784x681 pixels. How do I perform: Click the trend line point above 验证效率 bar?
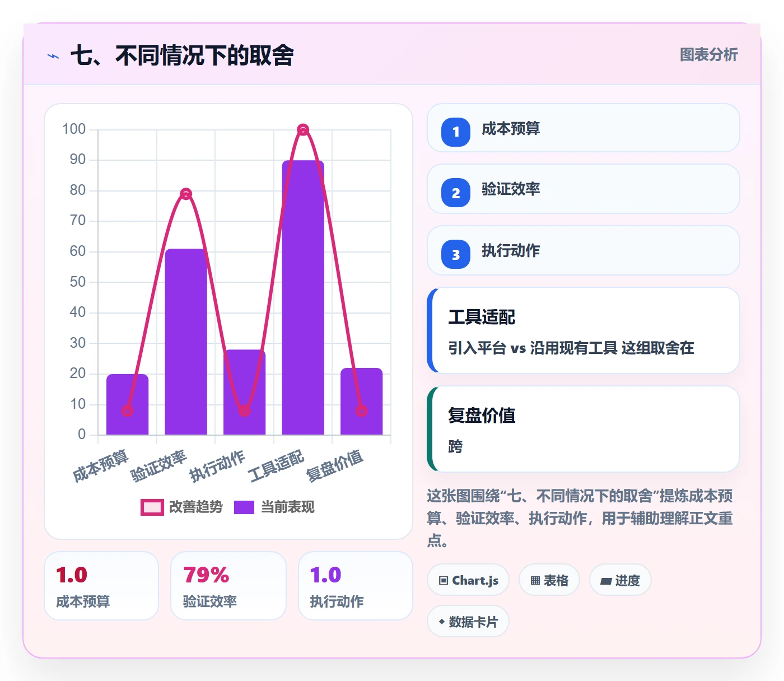[x=186, y=194]
